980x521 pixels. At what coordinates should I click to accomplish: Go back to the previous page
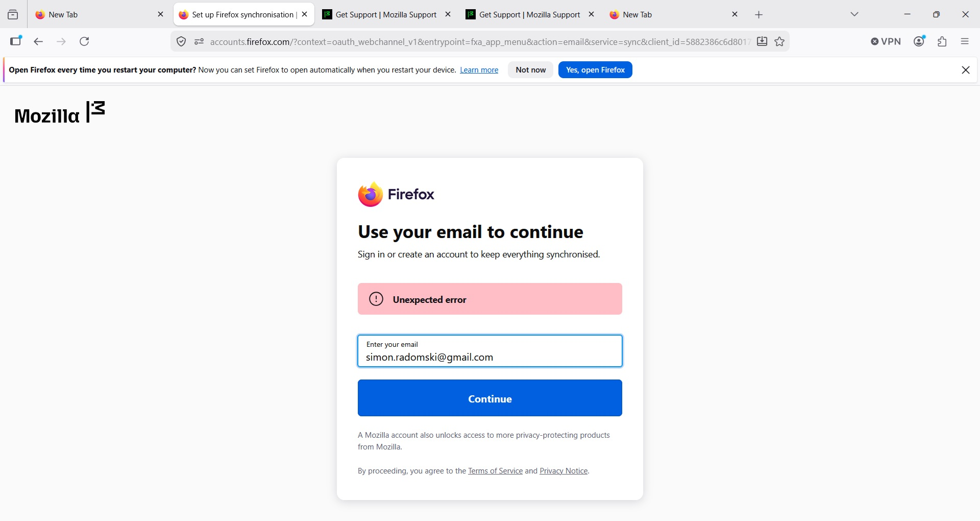tap(38, 42)
